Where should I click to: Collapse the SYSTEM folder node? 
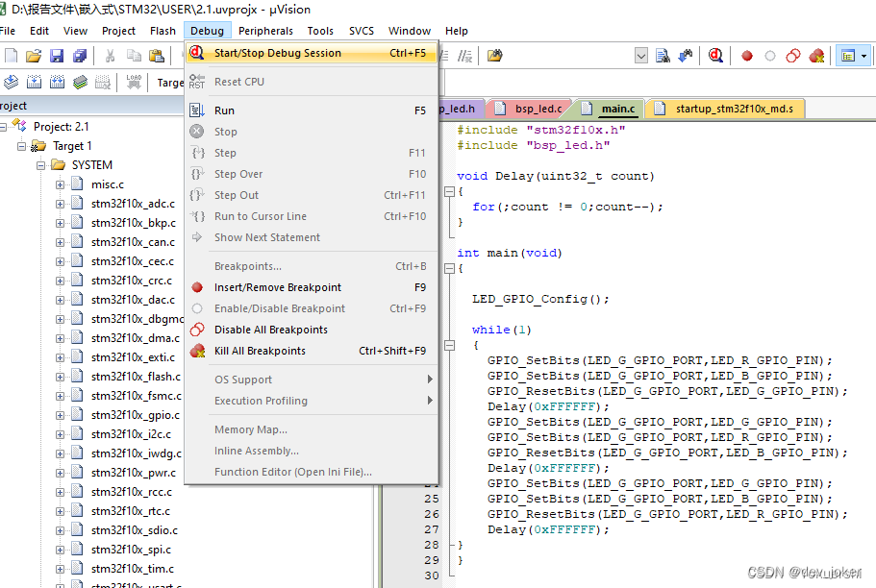tap(40, 165)
